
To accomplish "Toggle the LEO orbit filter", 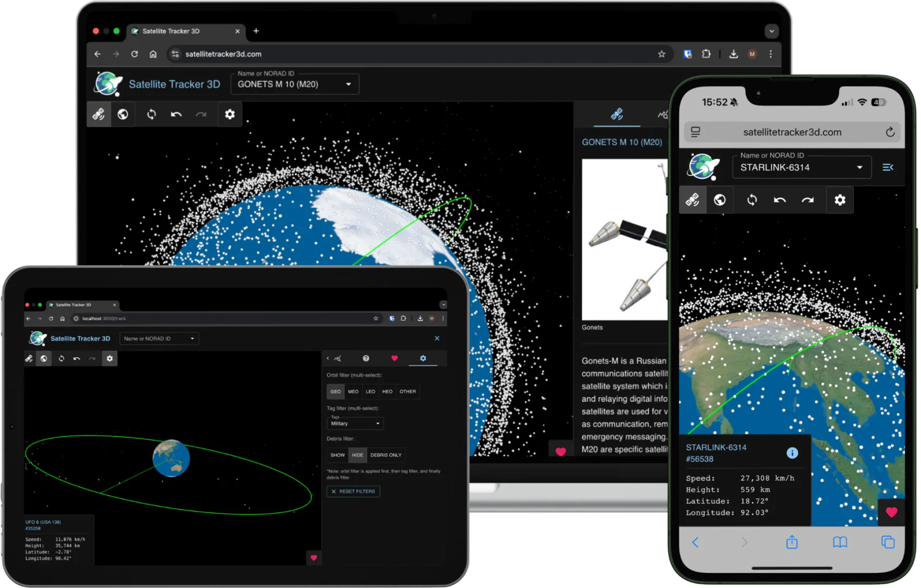I will click(x=370, y=391).
